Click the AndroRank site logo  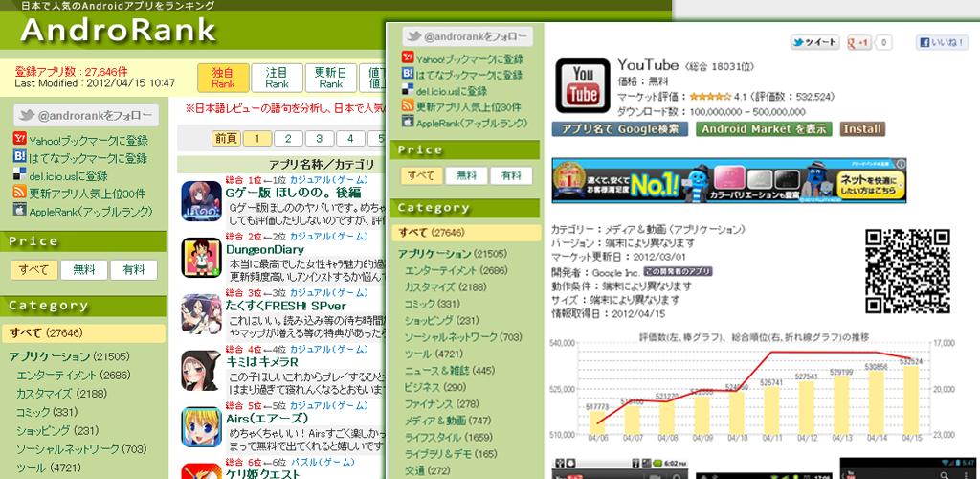click(x=118, y=30)
